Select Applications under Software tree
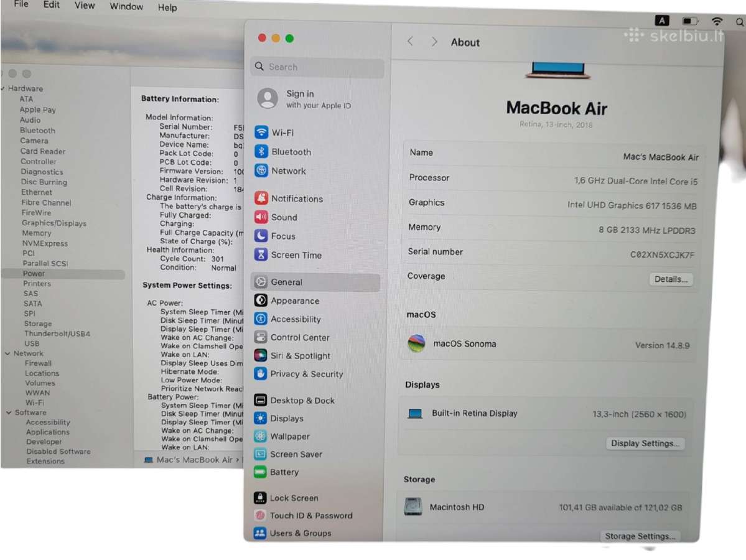The width and height of the screenshot is (746, 560). point(47,432)
